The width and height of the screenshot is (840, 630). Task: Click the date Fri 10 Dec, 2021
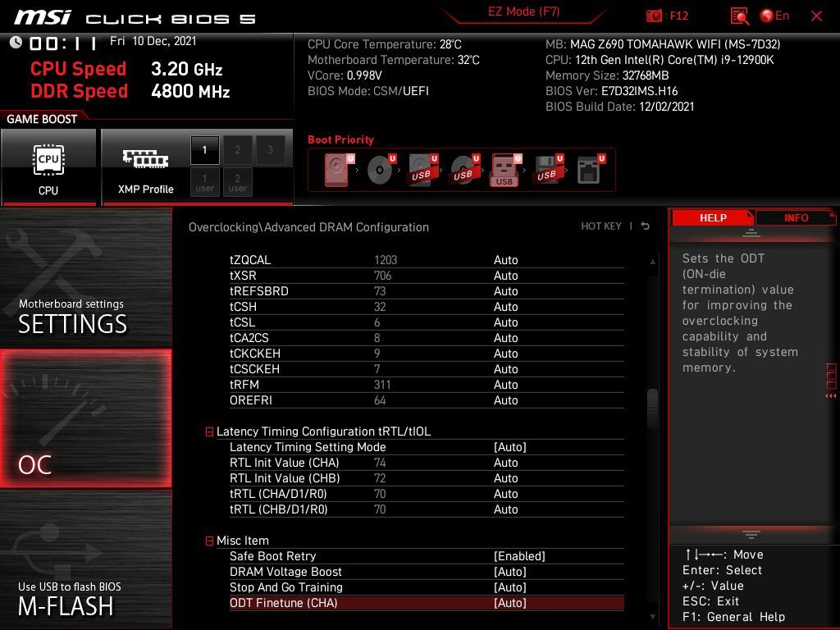coord(153,41)
